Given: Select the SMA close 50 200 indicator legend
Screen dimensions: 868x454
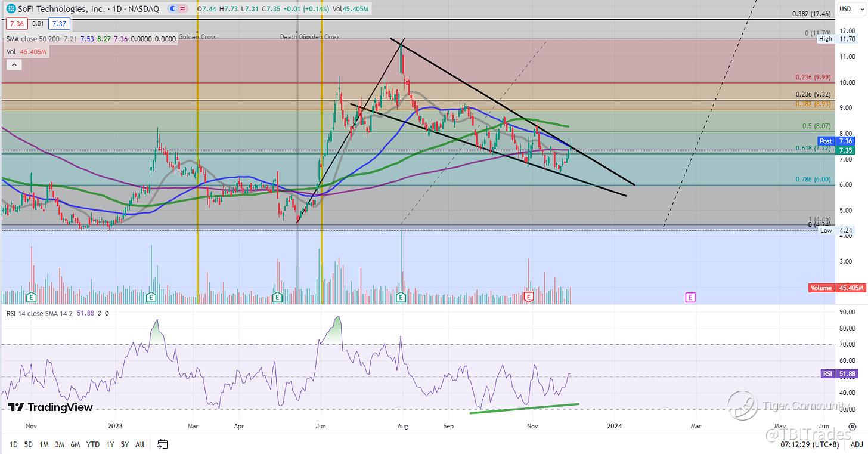Looking at the screenshot, I should [x=33, y=38].
